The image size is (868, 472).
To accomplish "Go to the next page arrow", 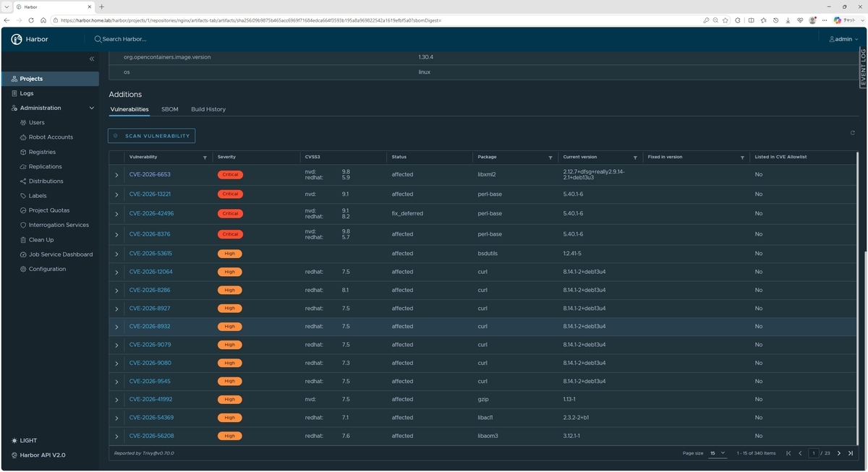I will (839, 453).
